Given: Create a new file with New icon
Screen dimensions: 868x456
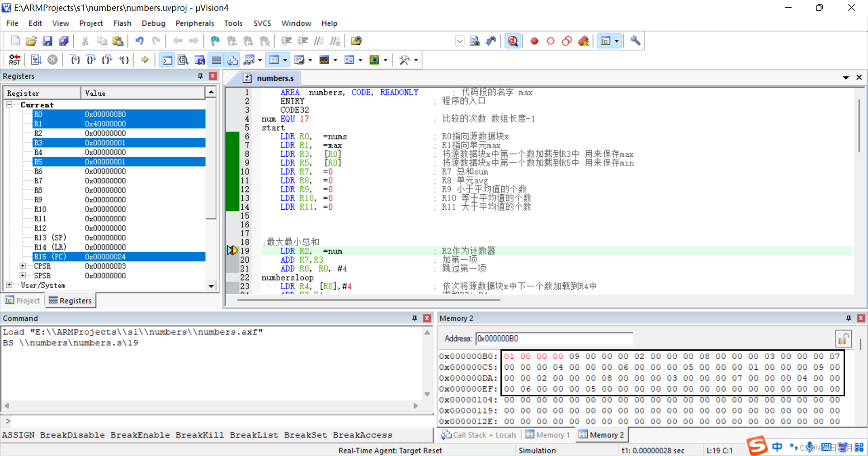Looking at the screenshot, I should (15, 41).
